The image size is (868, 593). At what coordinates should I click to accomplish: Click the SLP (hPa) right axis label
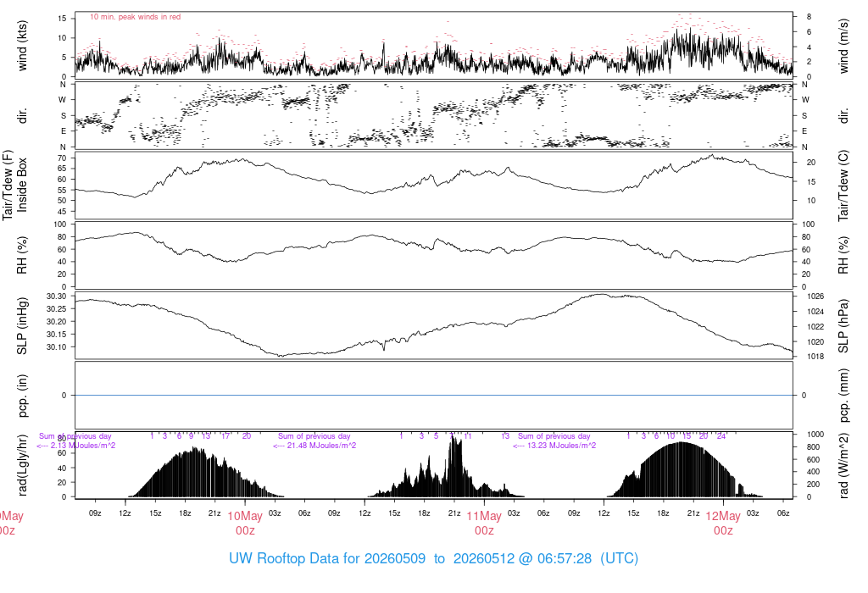pyautogui.click(x=843, y=326)
